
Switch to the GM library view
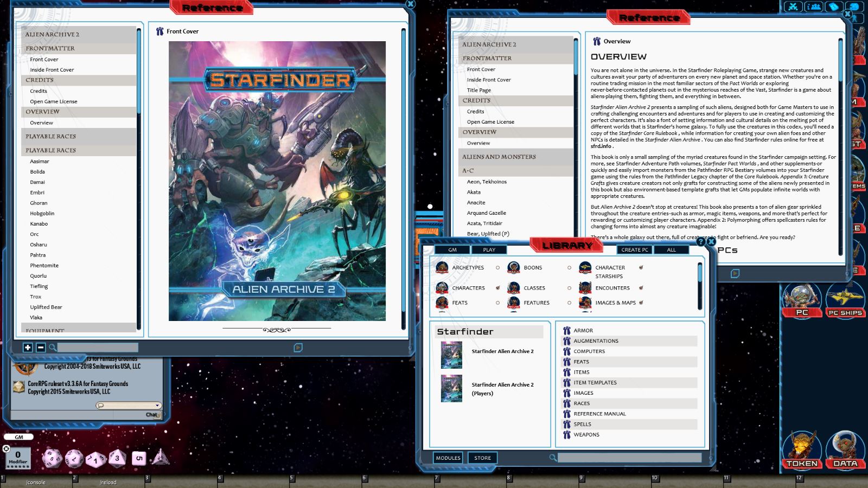tap(452, 250)
